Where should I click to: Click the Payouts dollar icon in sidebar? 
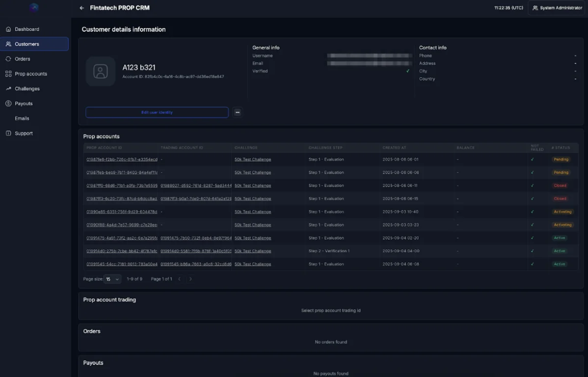(x=8, y=104)
